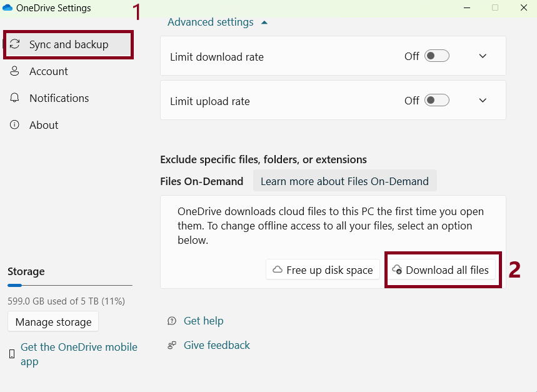Click the Free up disk space button
The image size is (537, 392).
tap(323, 270)
